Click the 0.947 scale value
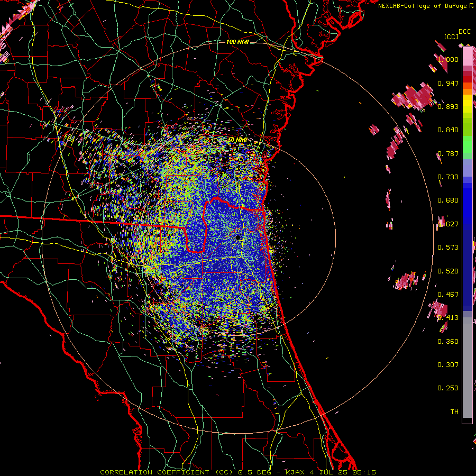476x476 pixels. coord(448,83)
